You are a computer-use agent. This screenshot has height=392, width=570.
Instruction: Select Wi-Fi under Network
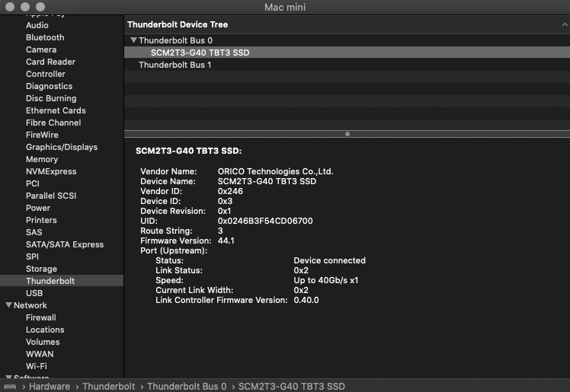[37, 366]
